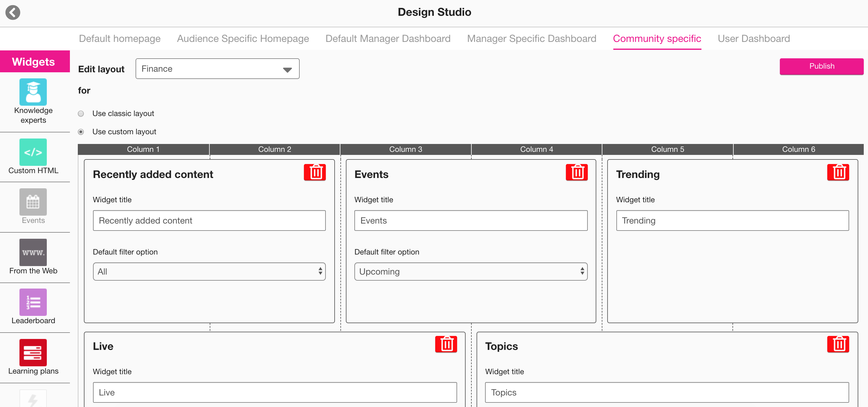This screenshot has width=868, height=407.
Task: Open the All default filter dropdown
Action: tap(209, 271)
